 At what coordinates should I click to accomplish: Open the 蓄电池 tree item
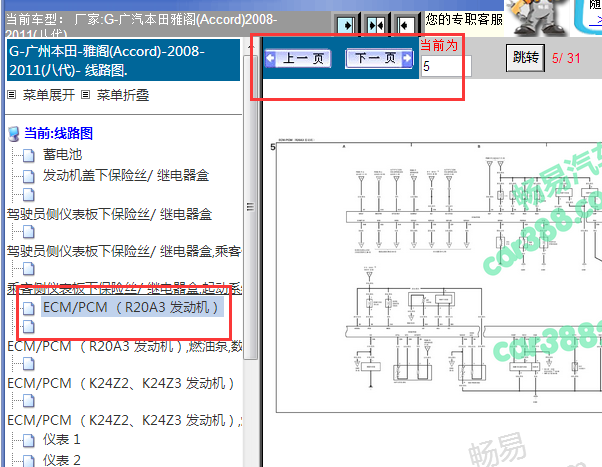click(x=63, y=154)
